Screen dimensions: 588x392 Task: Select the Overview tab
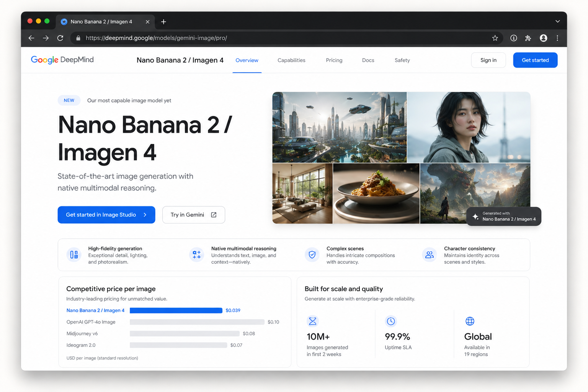click(247, 60)
